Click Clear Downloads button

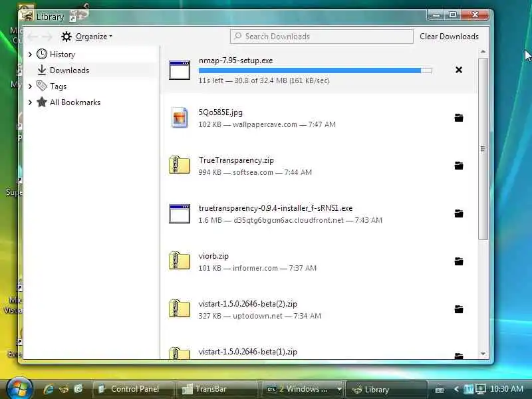coord(450,37)
